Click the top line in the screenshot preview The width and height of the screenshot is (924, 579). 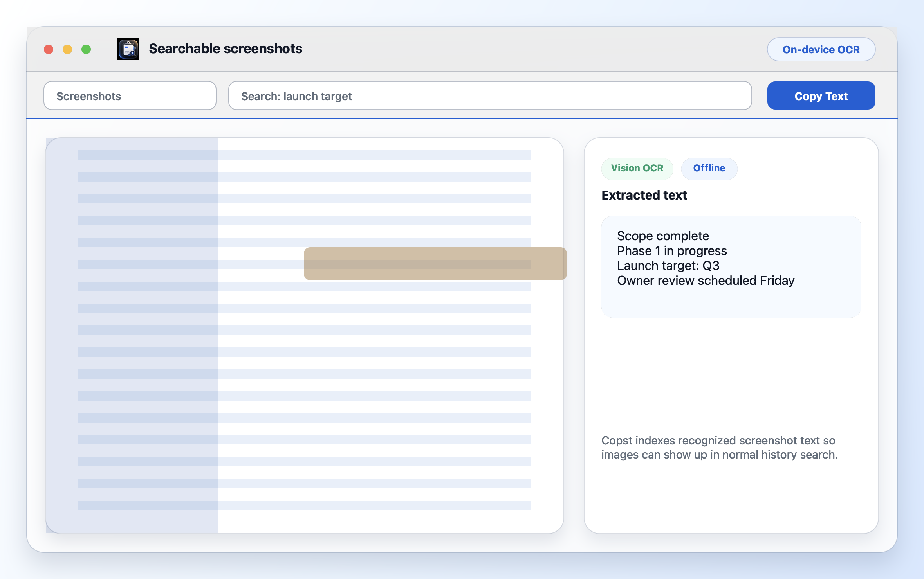305,155
